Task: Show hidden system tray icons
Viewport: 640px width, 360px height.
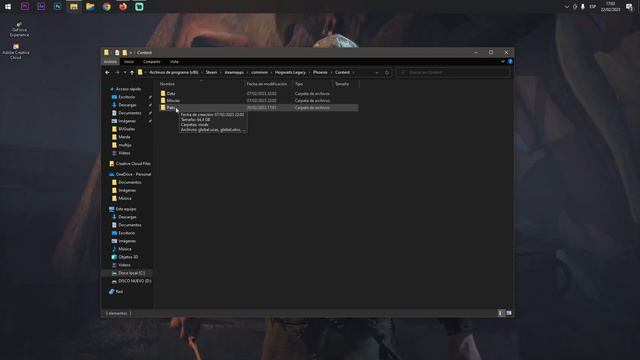Action: point(567,7)
